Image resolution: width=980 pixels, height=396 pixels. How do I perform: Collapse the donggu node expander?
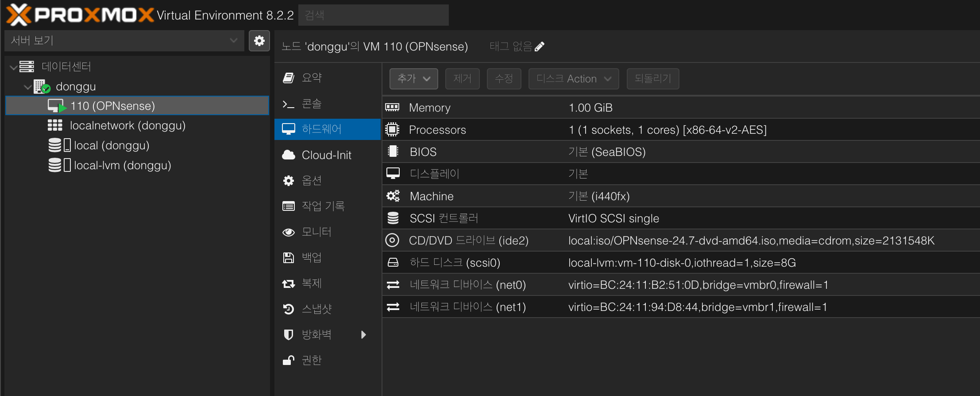pos(27,87)
